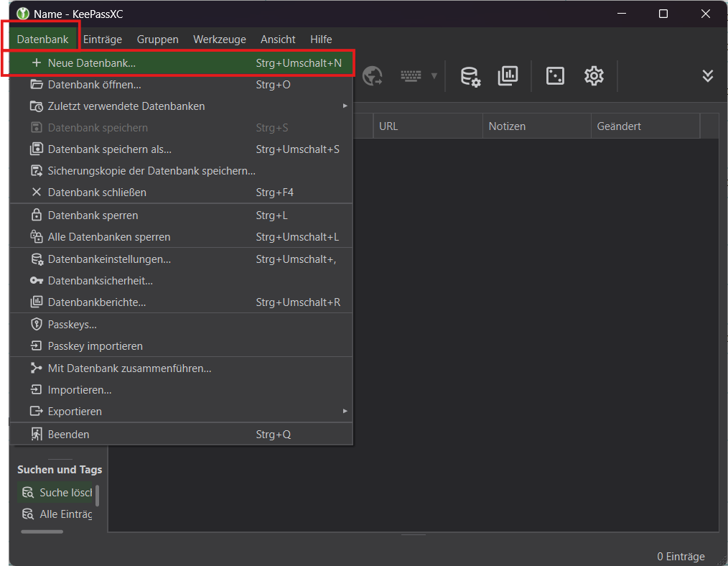Screen dimensions: 728x566
Task: Open the Einträge menu
Action: 101,40
